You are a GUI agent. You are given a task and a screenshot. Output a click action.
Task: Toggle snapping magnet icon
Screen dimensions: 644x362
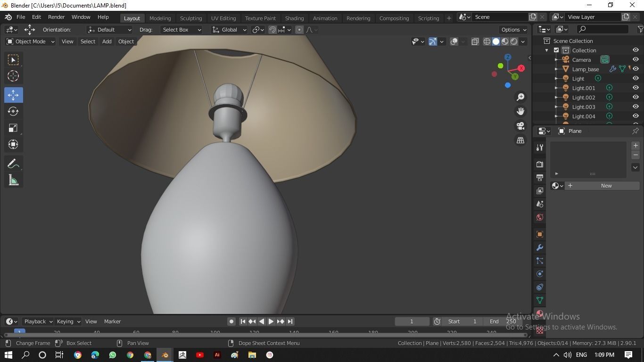pos(272,30)
